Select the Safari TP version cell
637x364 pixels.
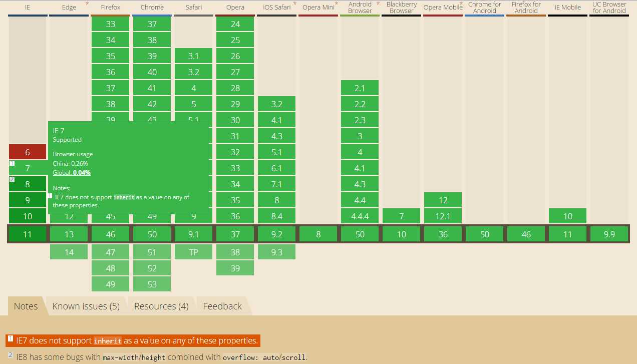(194, 252)
